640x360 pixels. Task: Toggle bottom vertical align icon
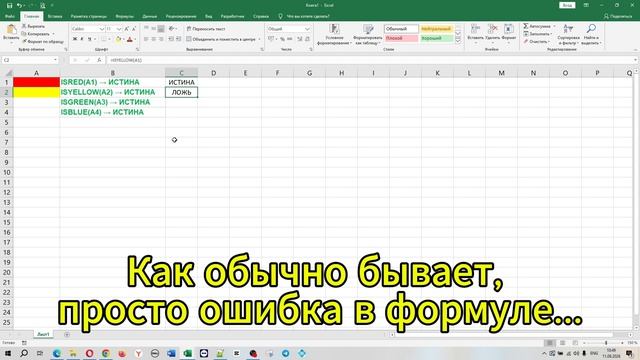point(161,29)
